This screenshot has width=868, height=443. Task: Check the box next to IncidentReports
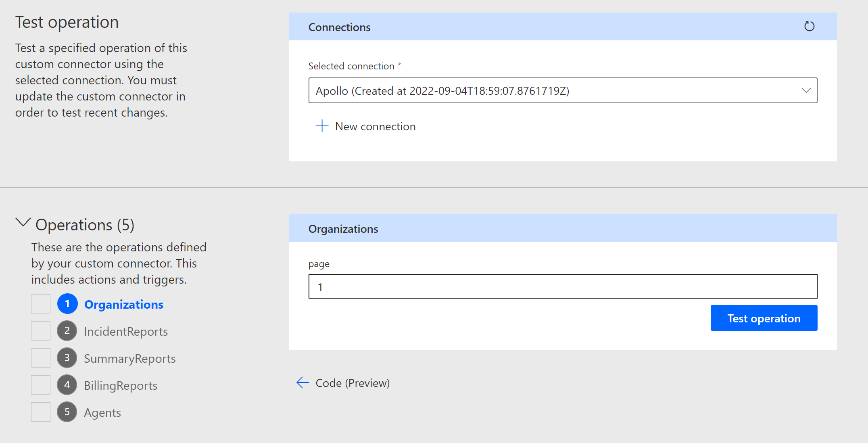pyautogui.click(x=41, y=331)
